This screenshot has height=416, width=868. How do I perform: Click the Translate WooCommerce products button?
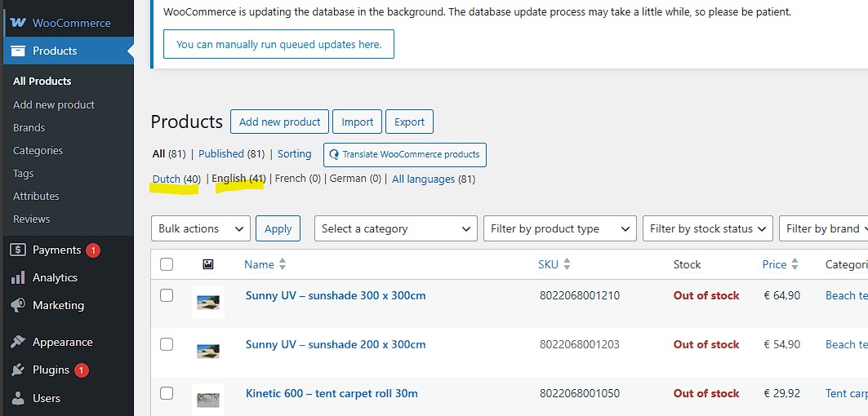point(405,155)
